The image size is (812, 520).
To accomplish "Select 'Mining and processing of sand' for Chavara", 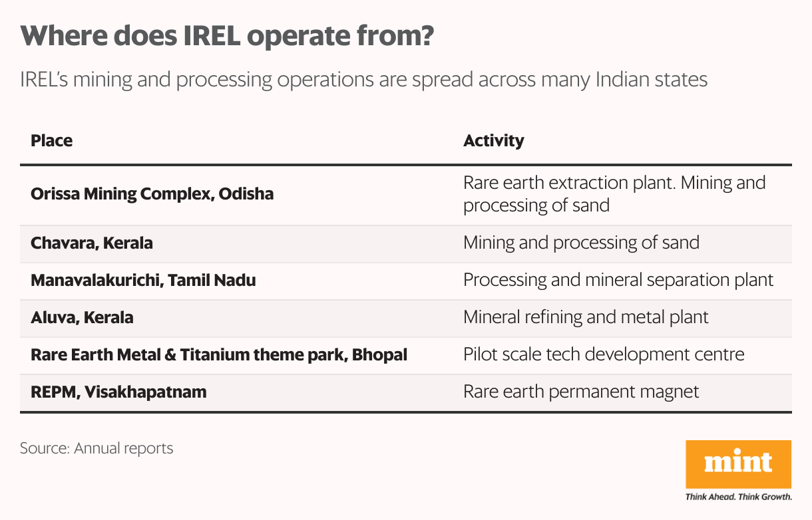I will [x=581, y=243].
